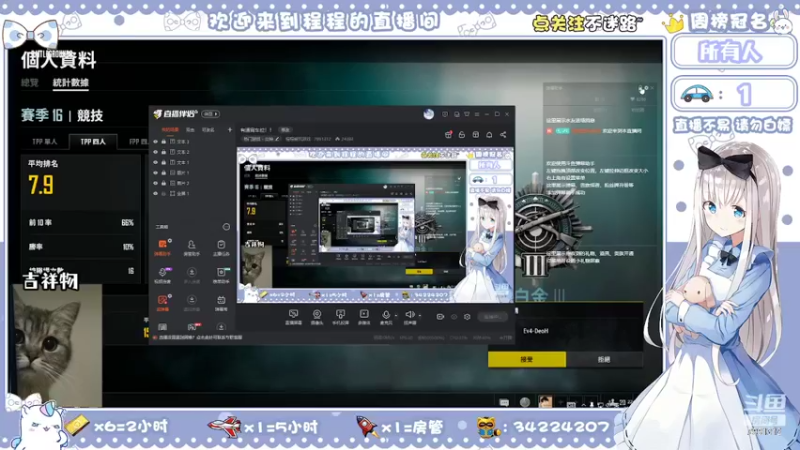The height and width of the screenshot is (450, 800).
Task: Open the voice changer tool icon
Action: click(162, 274)
